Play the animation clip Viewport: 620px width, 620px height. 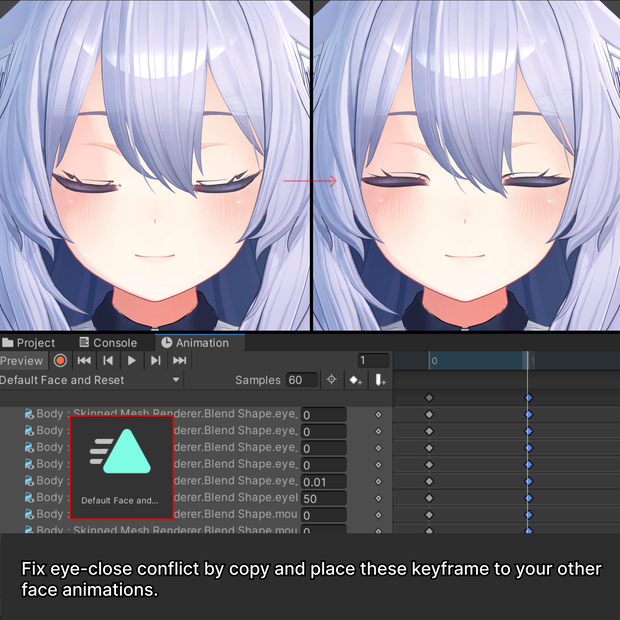132,361
